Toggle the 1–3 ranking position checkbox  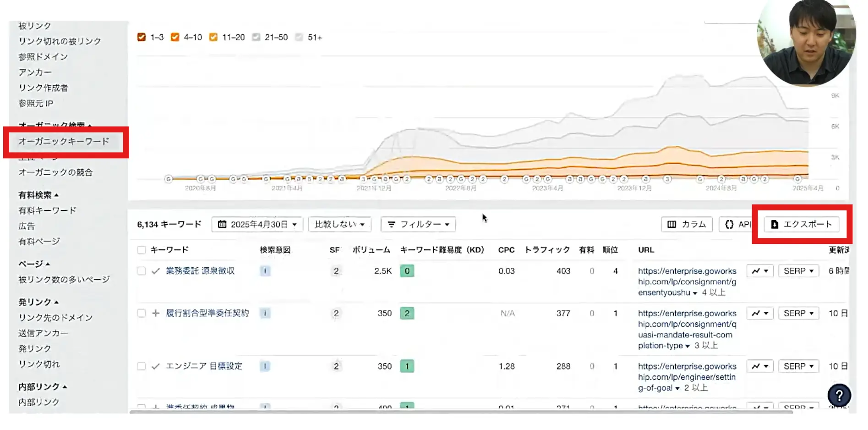pos(142,37)
